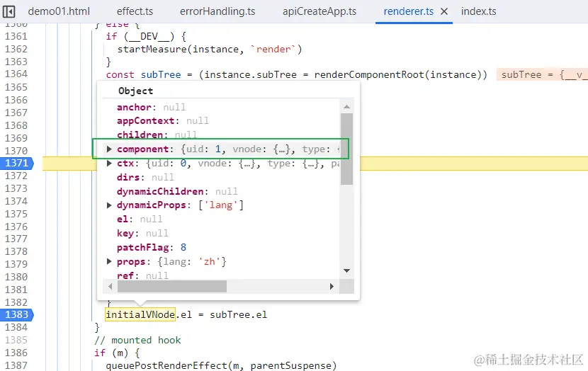Screen dimensions: 588x371
Task: Expand the props object
Action: pyautogui.click(x=109, y=261)
